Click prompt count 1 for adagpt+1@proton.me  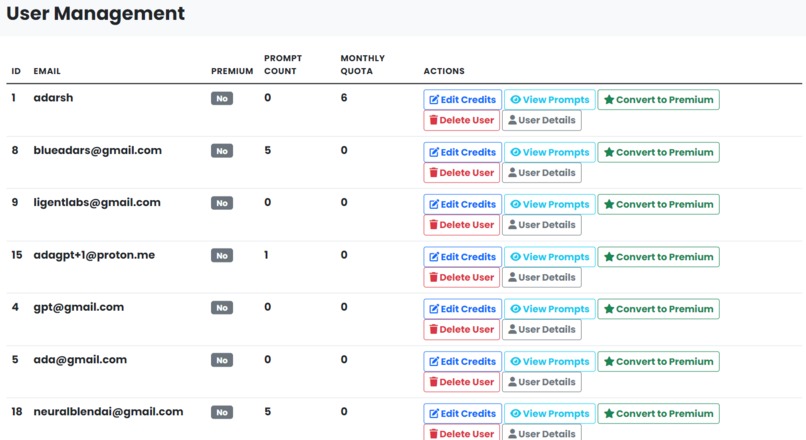pyautogui.click(x=266, y=255)
